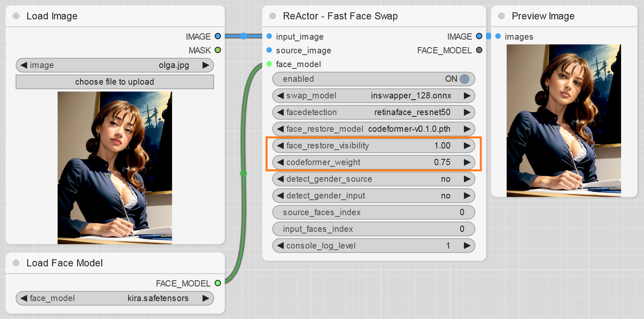
Task: Click the MASK output dot on Load Image node
Action: pyautogui.click(x=218, y=50)
